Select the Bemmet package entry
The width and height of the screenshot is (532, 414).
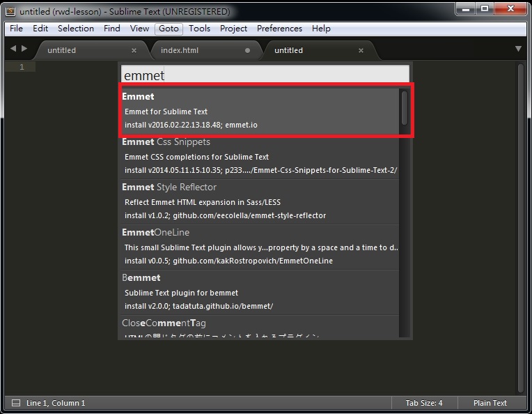[x=259, y=292]
